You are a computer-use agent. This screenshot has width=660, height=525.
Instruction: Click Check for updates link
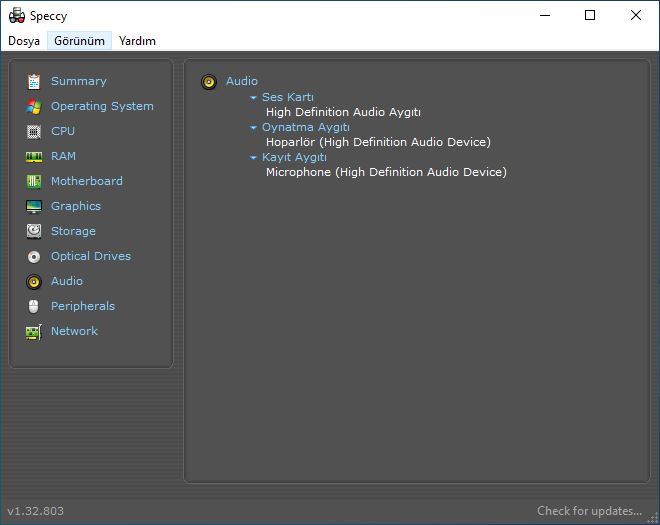click(589, 511)
